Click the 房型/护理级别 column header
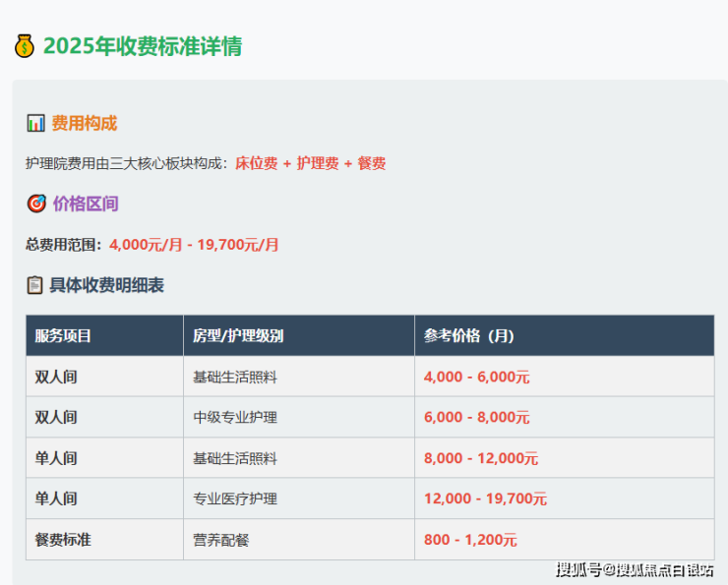 (238, 336)
